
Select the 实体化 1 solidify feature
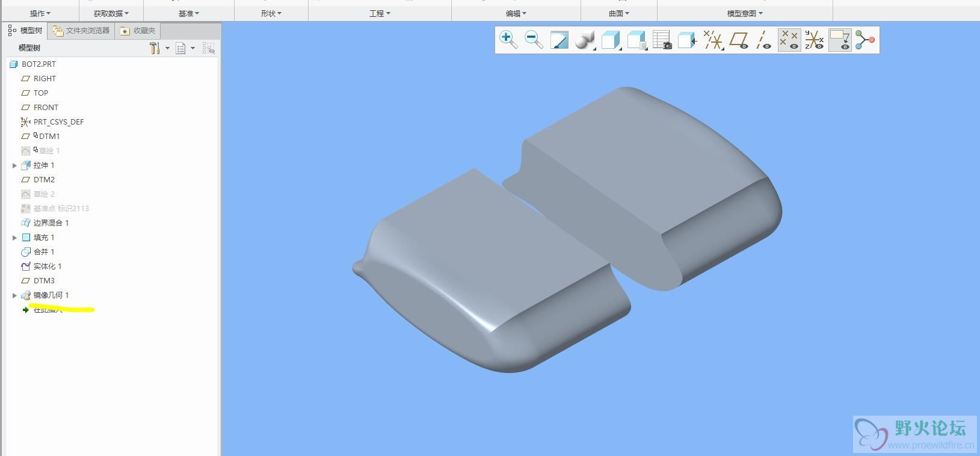[48, 267]
